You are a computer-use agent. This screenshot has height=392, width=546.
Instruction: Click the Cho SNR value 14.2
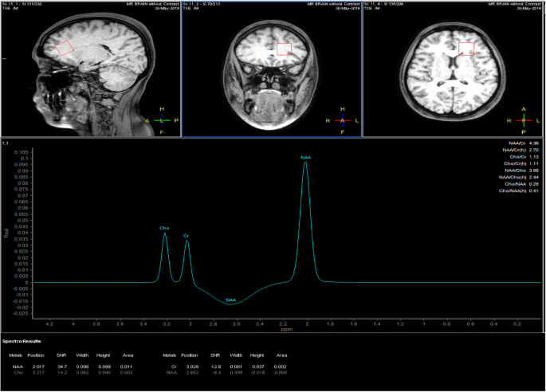click(x=62, y=373)
